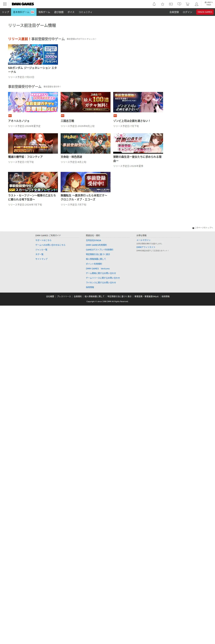Open the 殲滅の機甲姫 banner image
215x644 pixels.
pos(33,143)
